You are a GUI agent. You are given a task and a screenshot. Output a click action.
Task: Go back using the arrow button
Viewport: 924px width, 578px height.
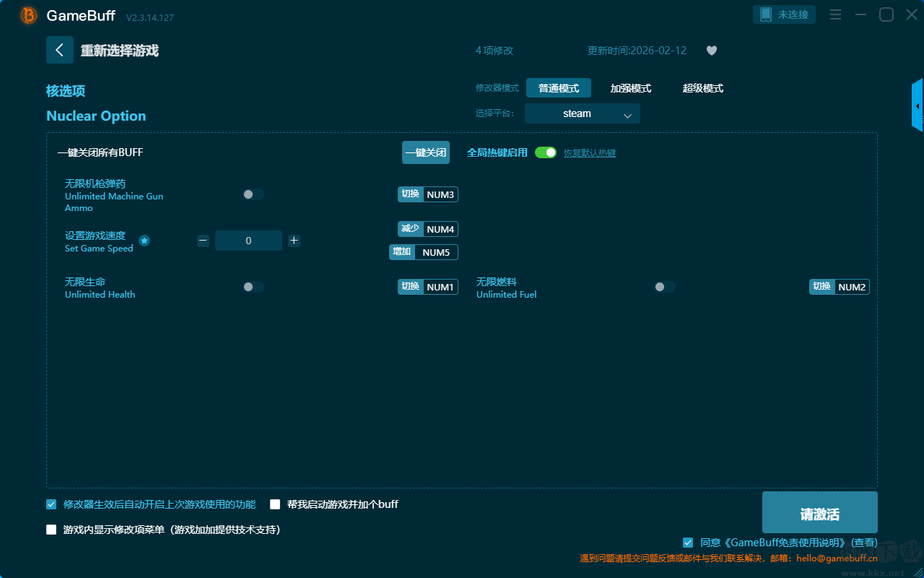(60, 50)
